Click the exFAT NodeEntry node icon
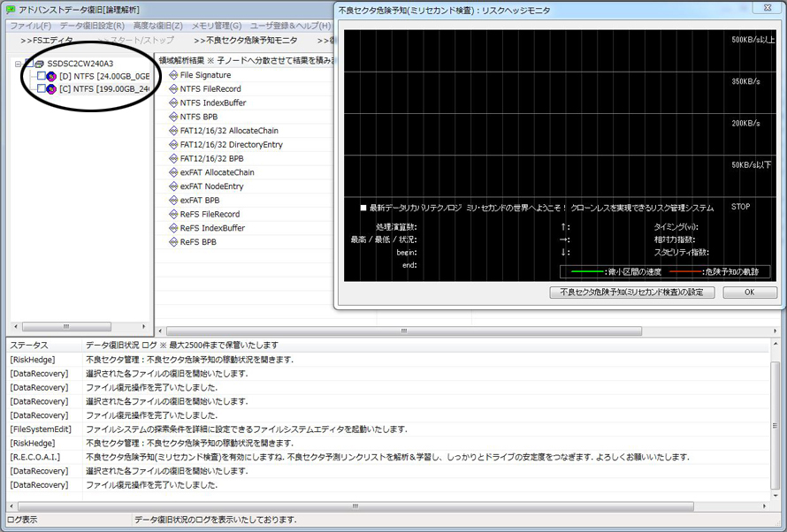Viewport: 787px width, 532px height. pyautogui.click(x=173, y=186)
